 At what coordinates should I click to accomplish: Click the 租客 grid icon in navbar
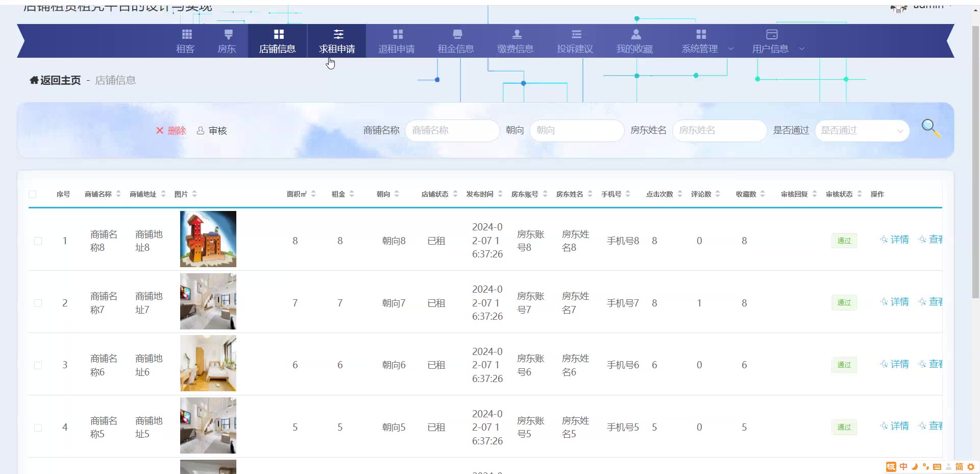[x=187, y=34]
